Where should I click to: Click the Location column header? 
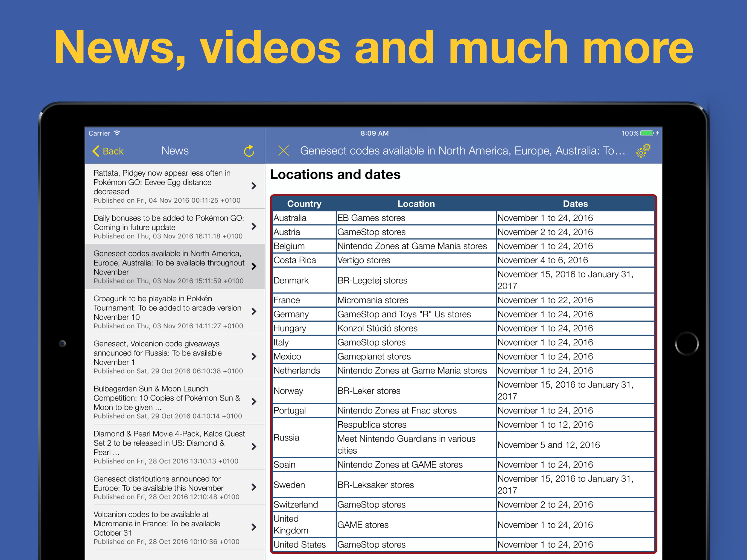click(x=416, y=204)
